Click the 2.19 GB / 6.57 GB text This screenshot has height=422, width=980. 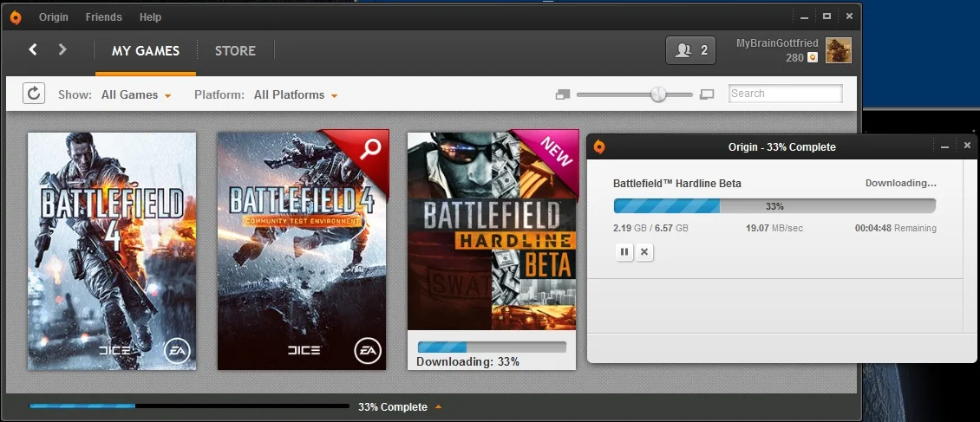pyautogui.click(x=650, y=229)
